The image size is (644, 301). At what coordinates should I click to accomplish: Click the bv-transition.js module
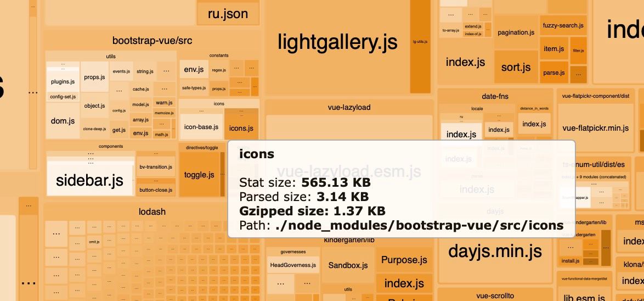click(x=156, y=167)
